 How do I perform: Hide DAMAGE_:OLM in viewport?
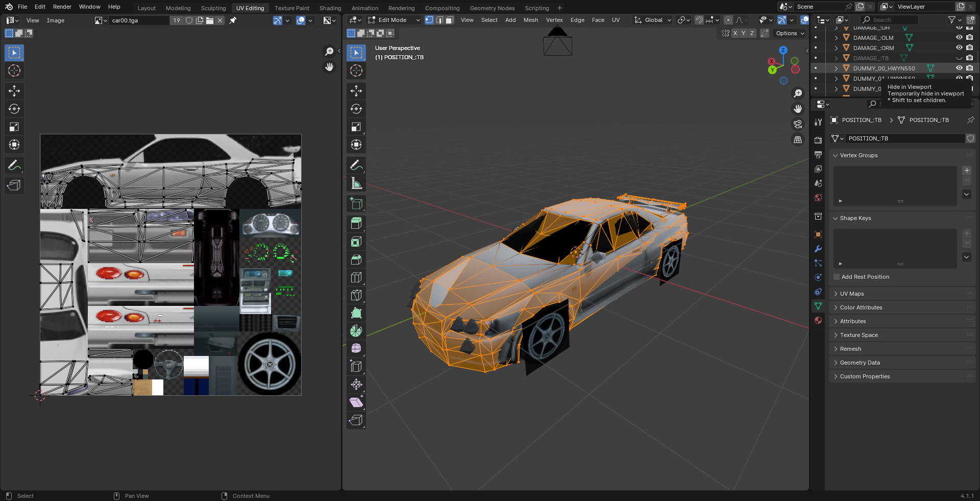(x=959, y=37)
